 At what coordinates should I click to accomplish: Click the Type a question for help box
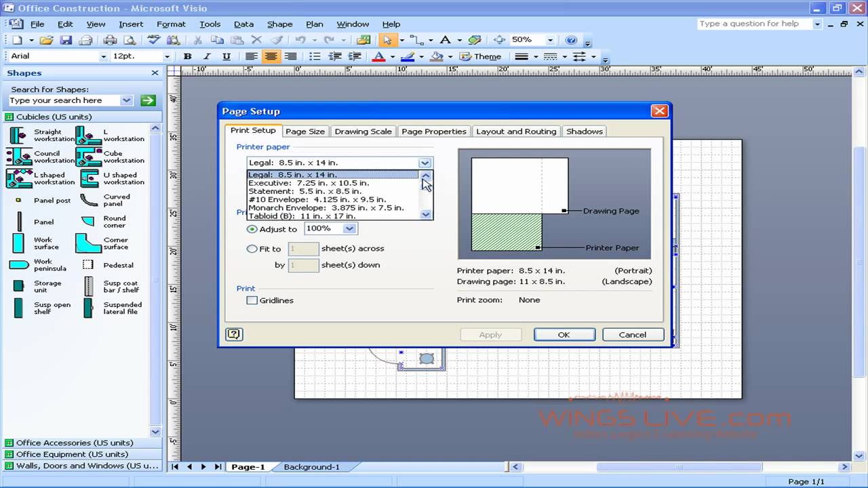tap(755, 24)
